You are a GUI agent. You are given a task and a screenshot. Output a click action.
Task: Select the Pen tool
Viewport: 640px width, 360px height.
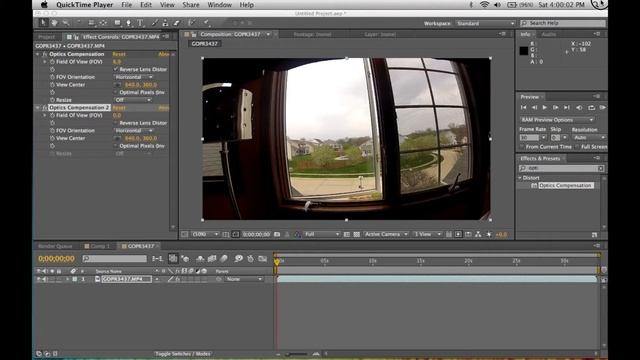click(x=129, y=23)
